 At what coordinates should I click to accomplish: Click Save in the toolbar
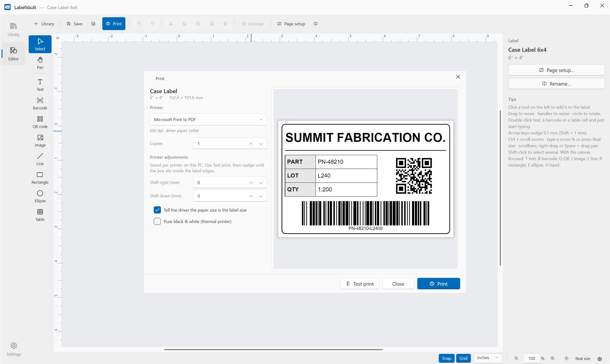pyautogui.click(x=75, y=24)
